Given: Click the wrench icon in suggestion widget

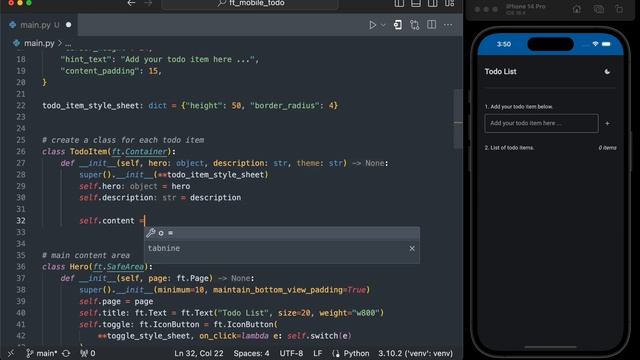Looking at the screenshot, I should tap(151, 233).
